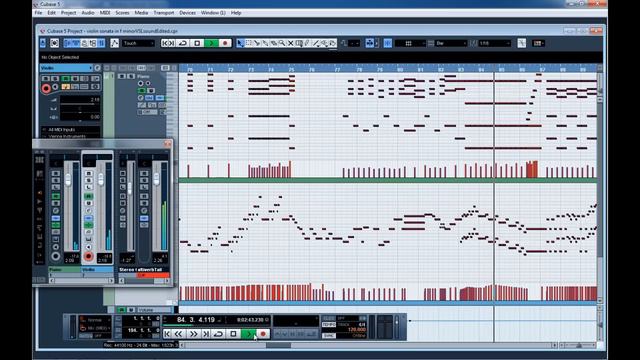Select the Object Selection arrow tool
The width and height of the screenshot is (640, 360).
pyautogui.click(x=240, y=43)
